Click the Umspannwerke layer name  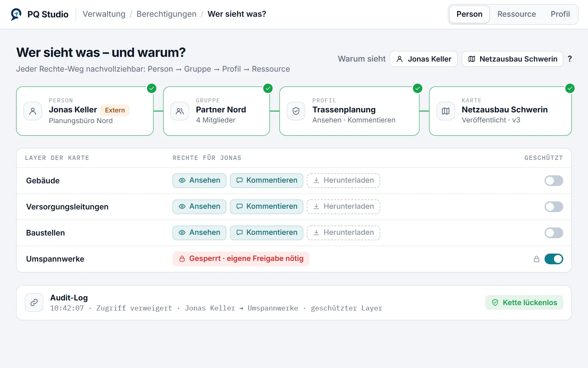point(55,259)
